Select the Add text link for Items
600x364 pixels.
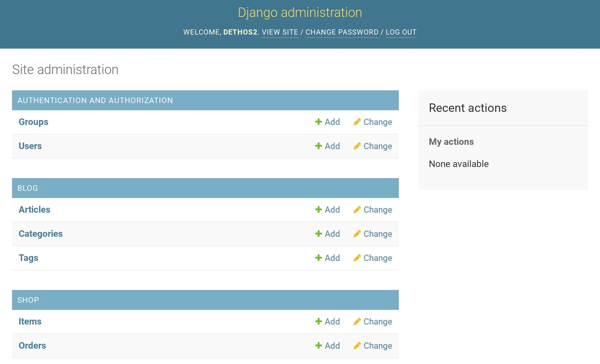(x=332, y=321)
